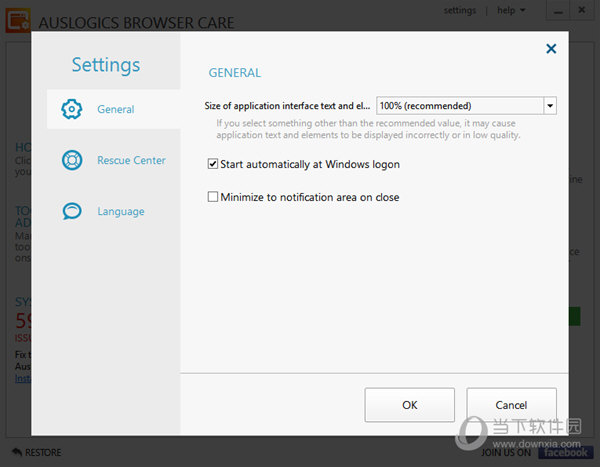
Task: Click the 'Size of application interface text' label
Action: point(287,106)
